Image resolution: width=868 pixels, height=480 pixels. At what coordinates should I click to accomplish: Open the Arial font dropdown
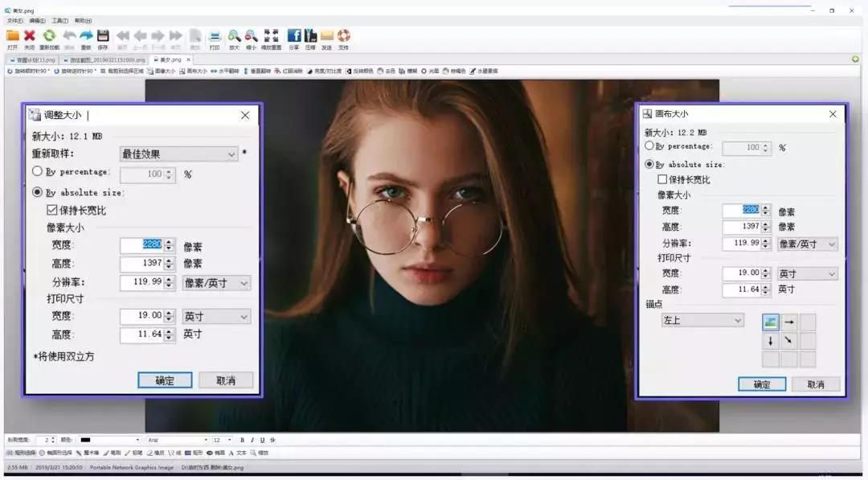coord(176,440)
